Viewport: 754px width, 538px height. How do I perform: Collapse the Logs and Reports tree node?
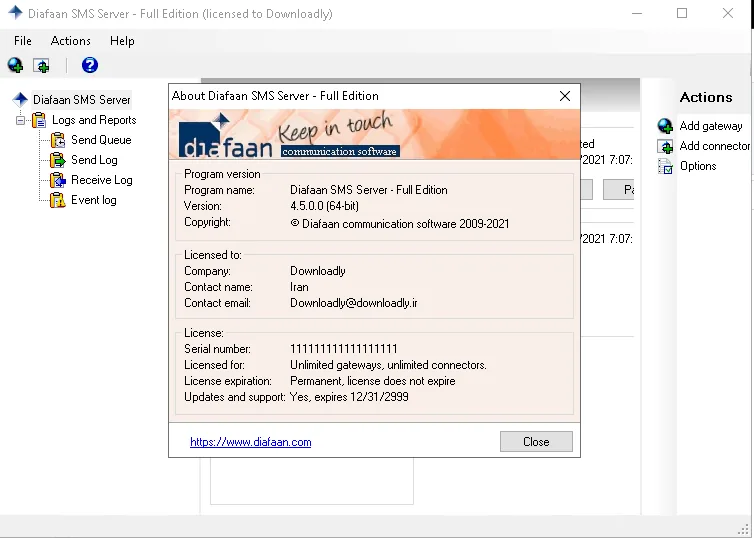(x=20, y=120)
